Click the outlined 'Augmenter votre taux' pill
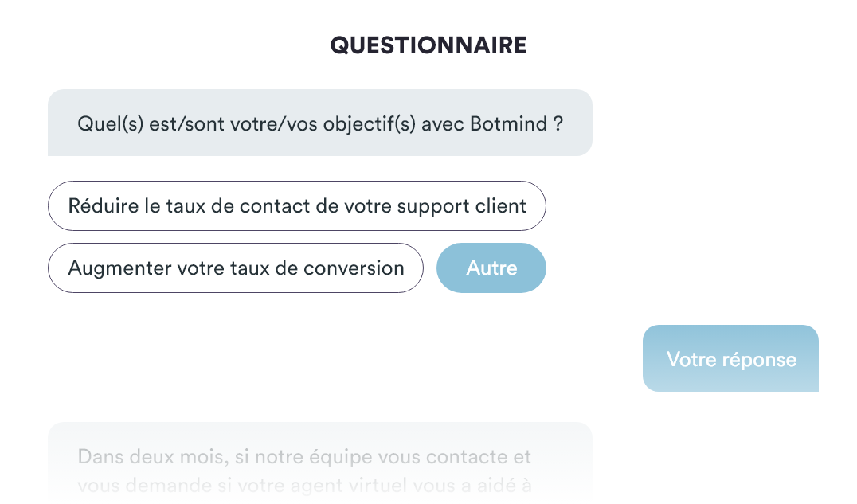This screenshot has width=857, height=504. (x=236, y=268)
